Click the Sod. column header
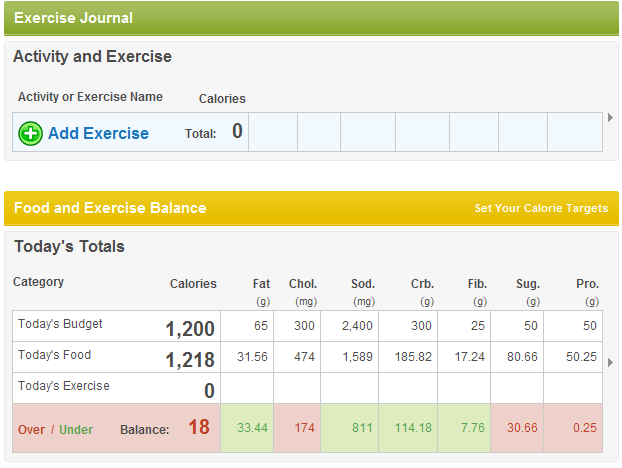Image resolution: width=622 pixels, height=468 pixels. [363, 284]
